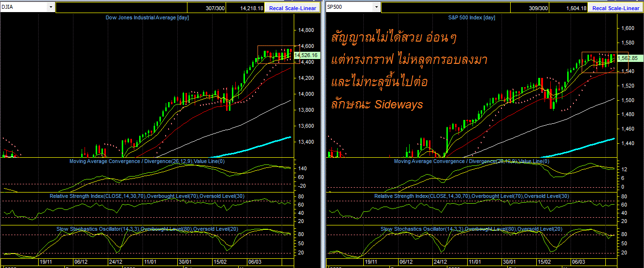Screen dimensions: 644x268
Task: Click Recal Scale-Linear on the DJIA chart
Action: tap(292, 8)
